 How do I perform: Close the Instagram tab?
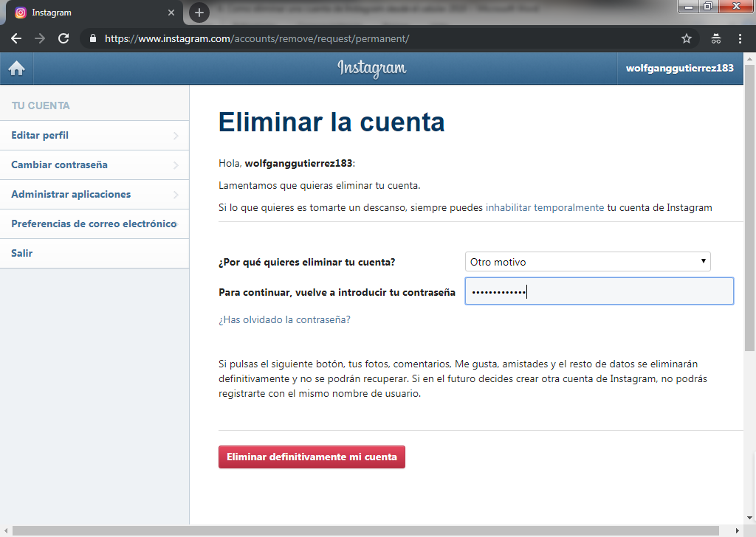coord(171,13)
